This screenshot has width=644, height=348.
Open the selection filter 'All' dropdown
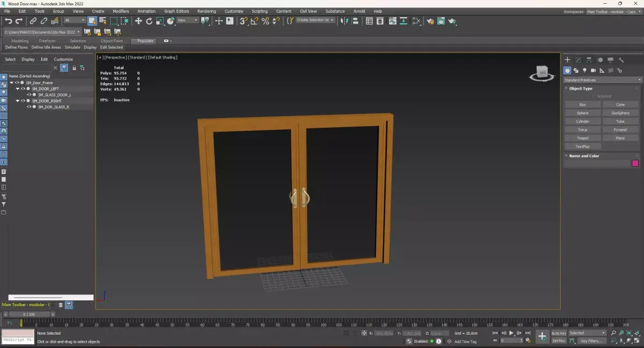[75, 20]
